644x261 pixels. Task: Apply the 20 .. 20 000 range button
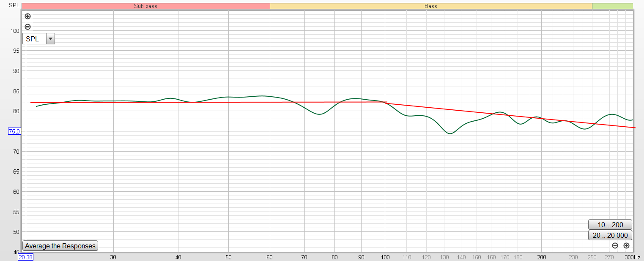pos(610,235)
